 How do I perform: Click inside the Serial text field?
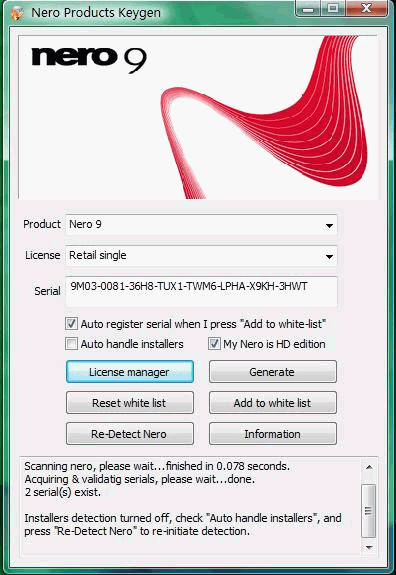(201, 292)
